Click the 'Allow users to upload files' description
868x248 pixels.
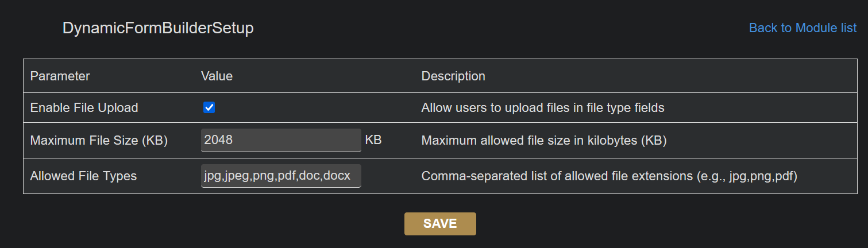pyautogui.click(x=543, y=108)
